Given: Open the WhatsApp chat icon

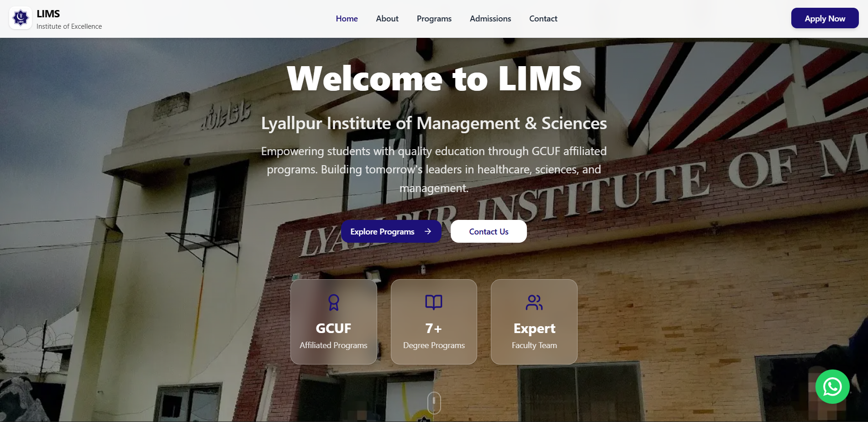Looking at the screenshot, I should (x=832, y=386).
